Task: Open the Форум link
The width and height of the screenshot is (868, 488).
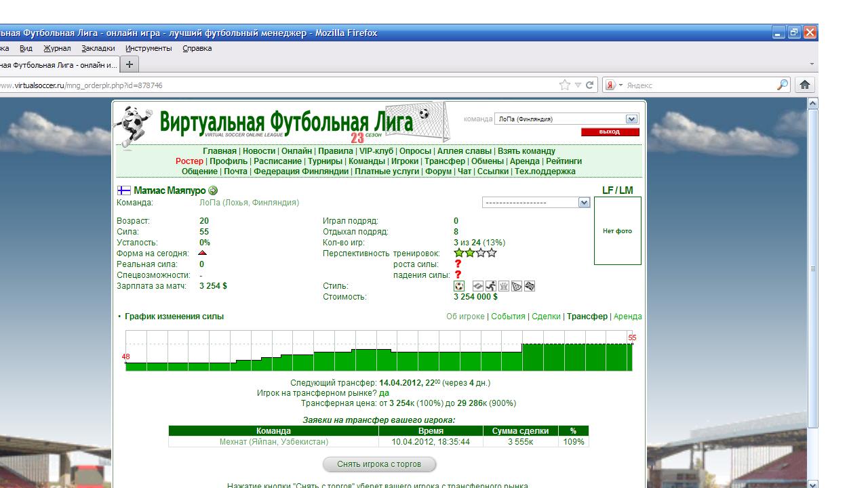Action: pos(438,171)
